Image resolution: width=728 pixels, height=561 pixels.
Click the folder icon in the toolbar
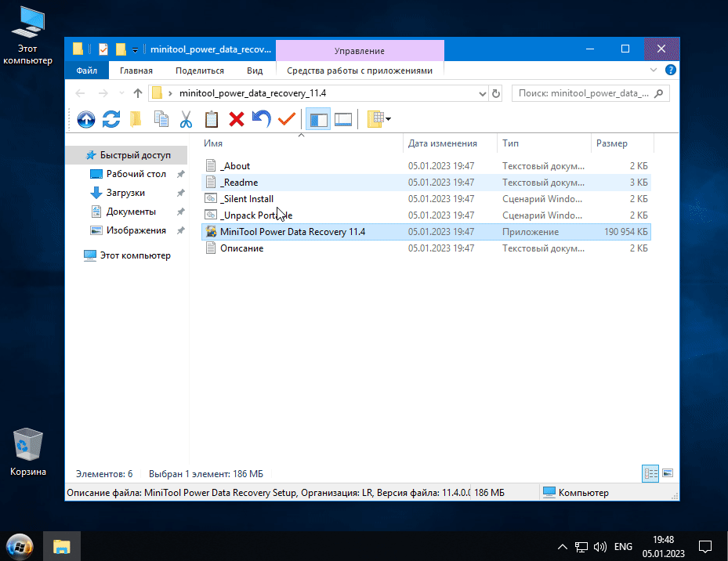click(x=136, y=119)
